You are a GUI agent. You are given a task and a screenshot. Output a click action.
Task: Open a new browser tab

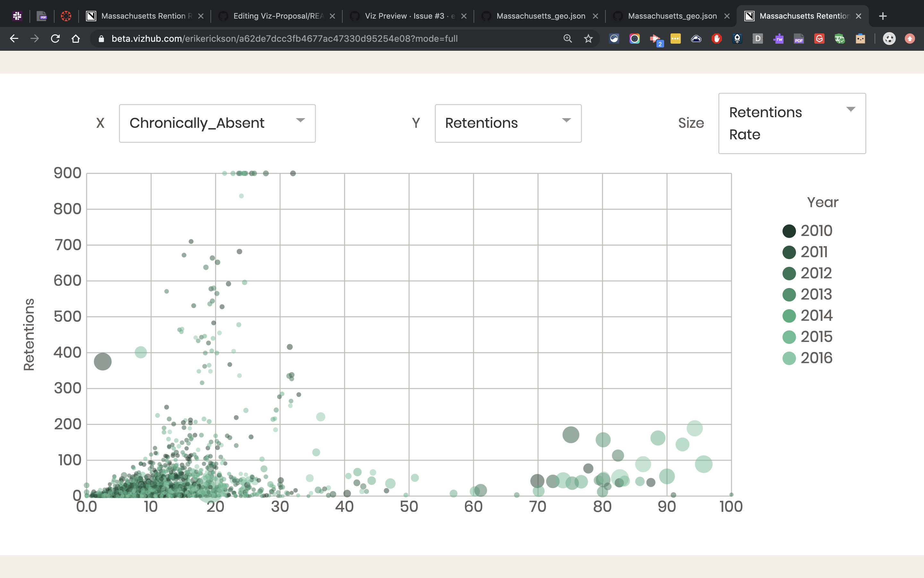(x=883, y=16)
